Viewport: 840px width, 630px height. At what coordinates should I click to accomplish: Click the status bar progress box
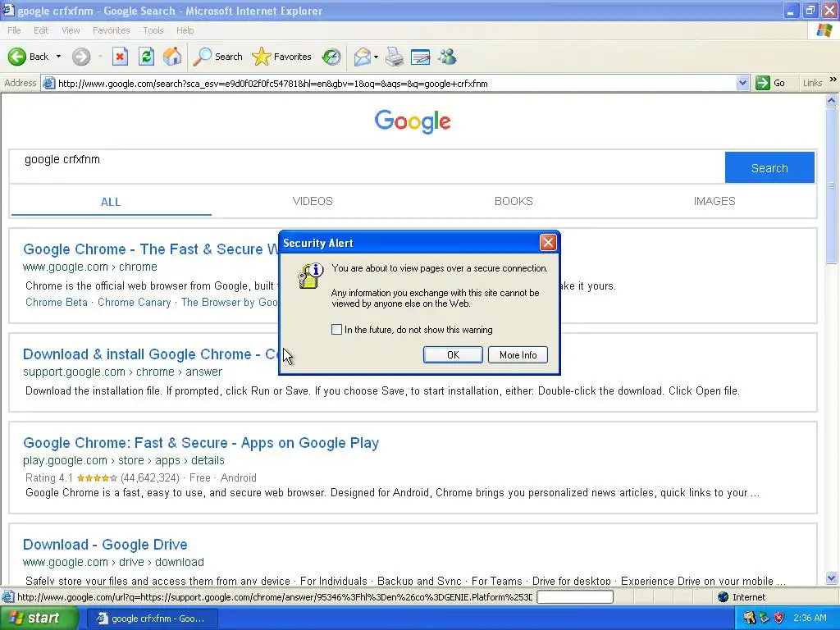[x=575, y=597]
